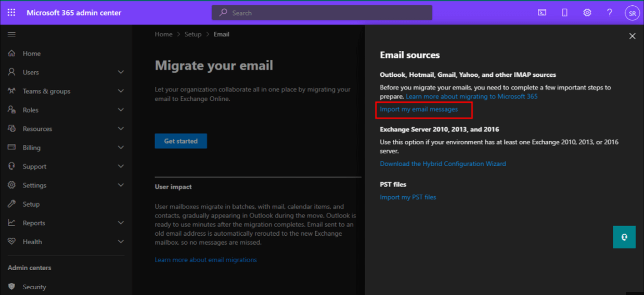The image size is (644, 295).
Task: Click Import my email messages link
Action: [x=419, y=109]
